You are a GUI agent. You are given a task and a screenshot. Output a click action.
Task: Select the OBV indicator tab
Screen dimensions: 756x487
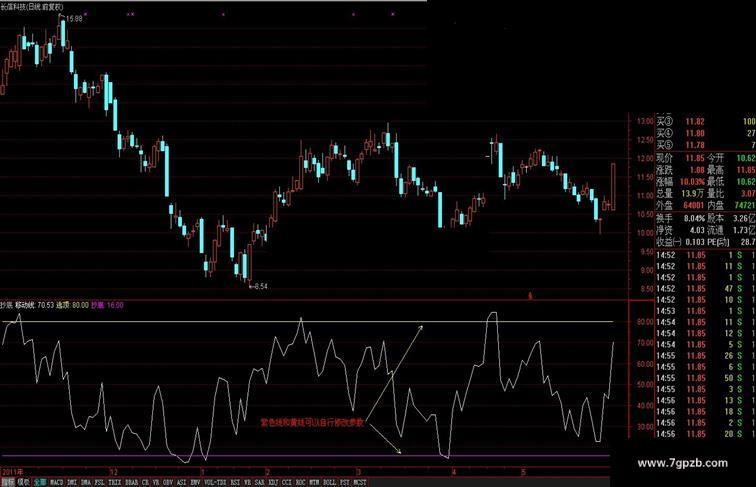(x=168, y=482)
